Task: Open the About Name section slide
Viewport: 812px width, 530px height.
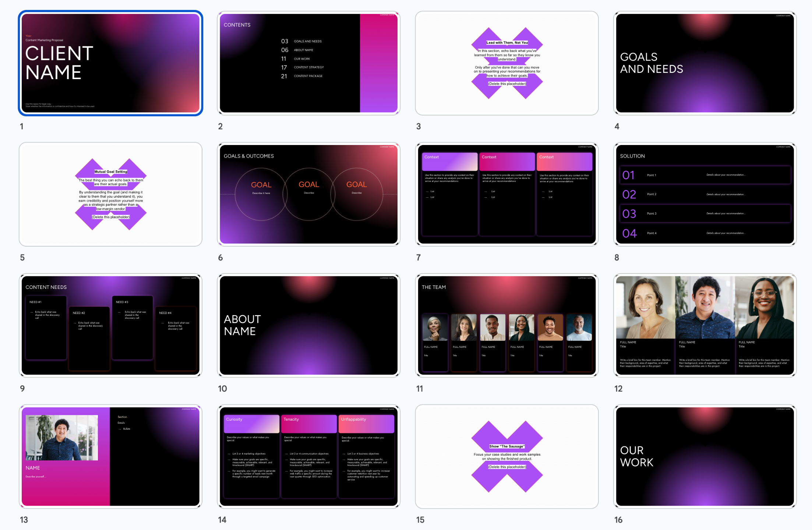Action: [308, 325]
